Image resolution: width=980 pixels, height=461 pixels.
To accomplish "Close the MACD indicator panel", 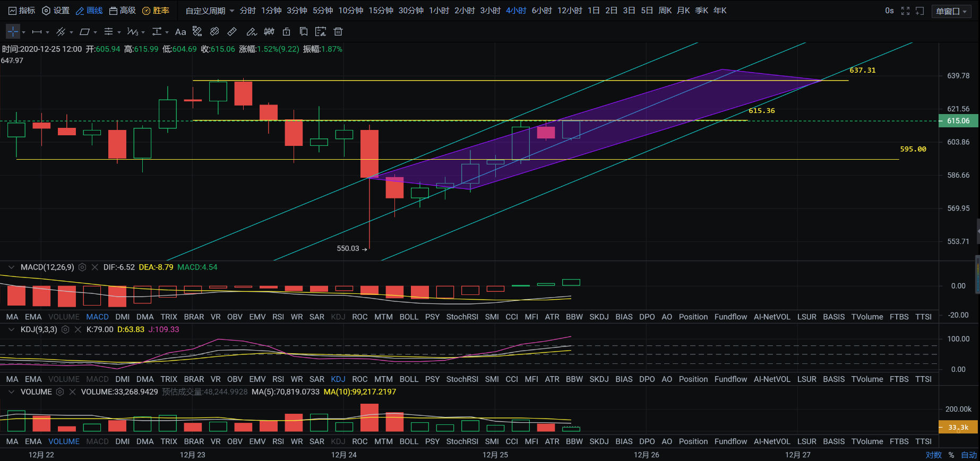I will pyautogui.click(x=94, y=267).
